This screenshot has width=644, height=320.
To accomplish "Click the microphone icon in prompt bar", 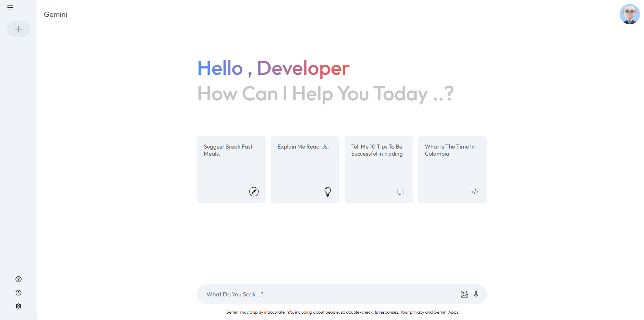I will [476, 294].
